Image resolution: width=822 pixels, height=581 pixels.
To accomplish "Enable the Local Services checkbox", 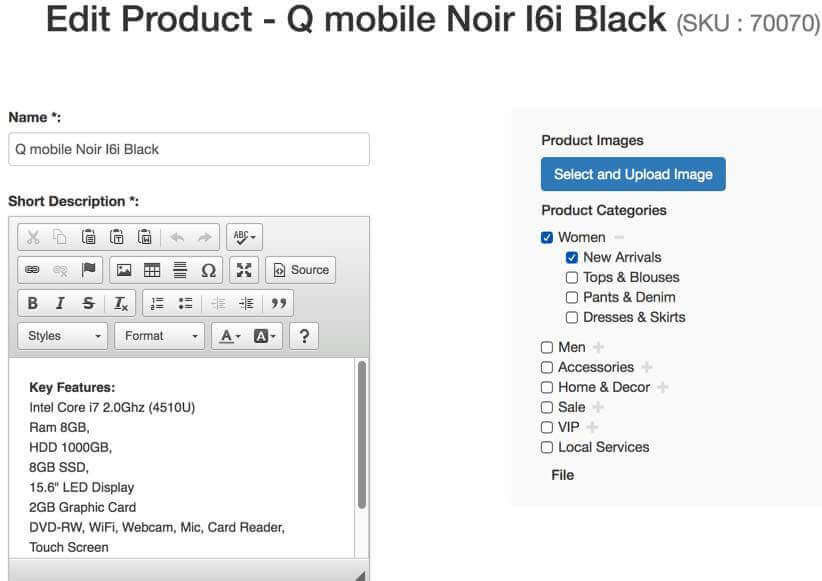I will click(x=547, y=448).
